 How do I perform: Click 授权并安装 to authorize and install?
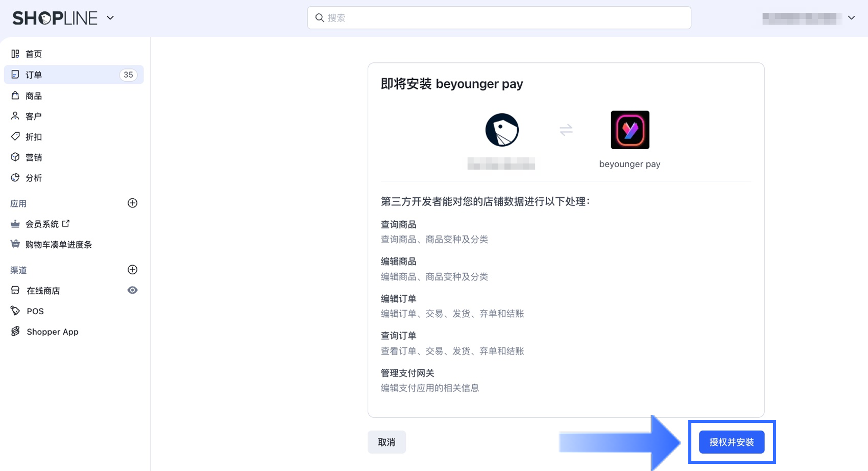732,442
